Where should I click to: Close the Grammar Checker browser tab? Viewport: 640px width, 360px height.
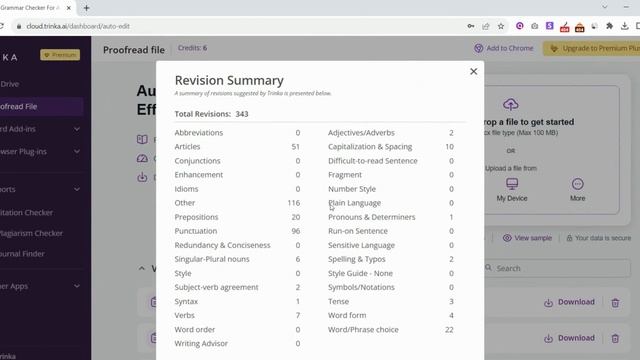[69, 8]
